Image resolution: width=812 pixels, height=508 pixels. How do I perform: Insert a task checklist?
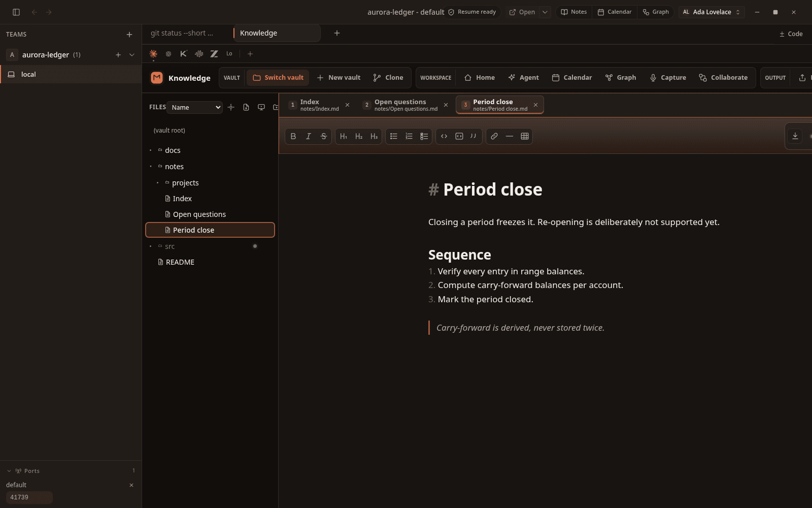coord(424,136)
